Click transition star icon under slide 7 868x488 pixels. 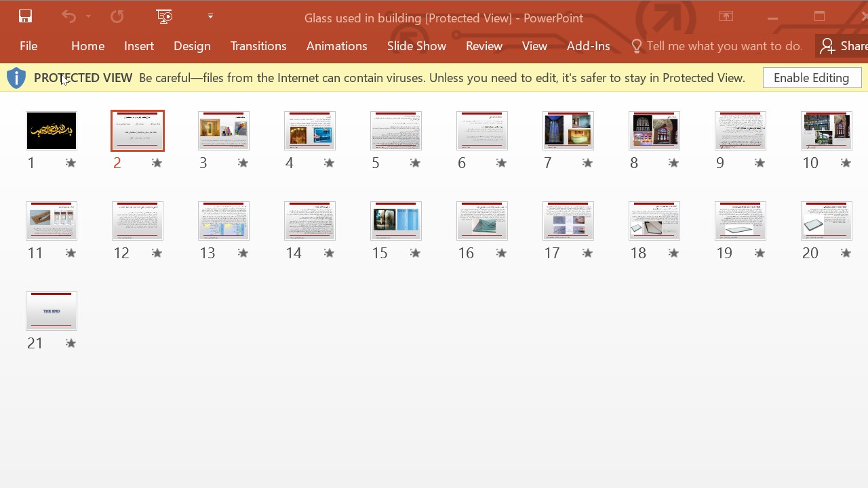pos(587,163)
